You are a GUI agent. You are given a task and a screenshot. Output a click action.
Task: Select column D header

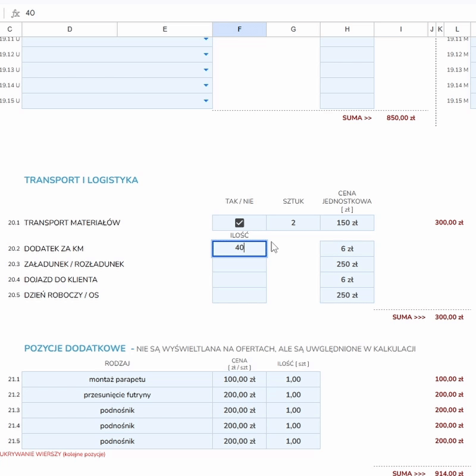70,29
